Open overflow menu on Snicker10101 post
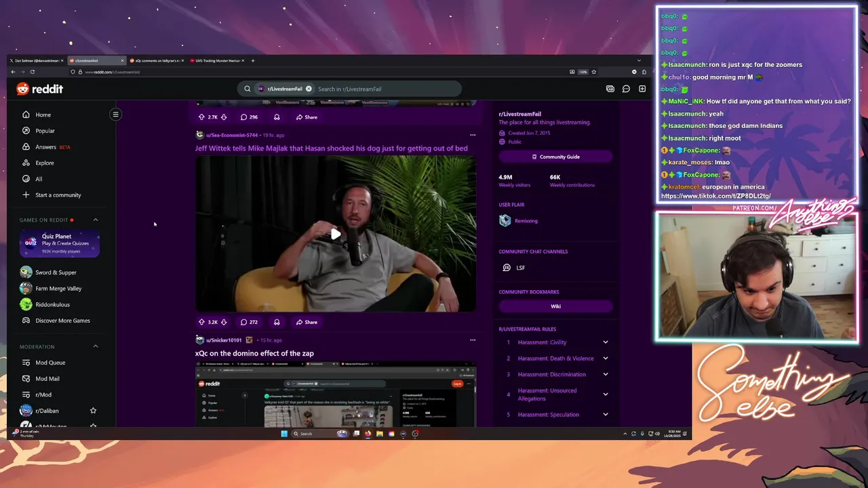Image resolution: width=868 pixels, height=488 pixels. 473,340
